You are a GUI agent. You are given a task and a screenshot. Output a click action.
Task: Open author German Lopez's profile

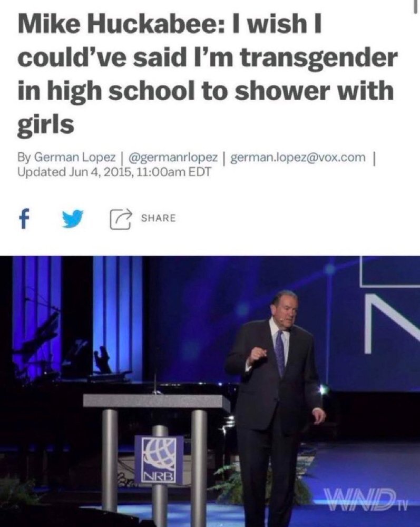[75, 157]
